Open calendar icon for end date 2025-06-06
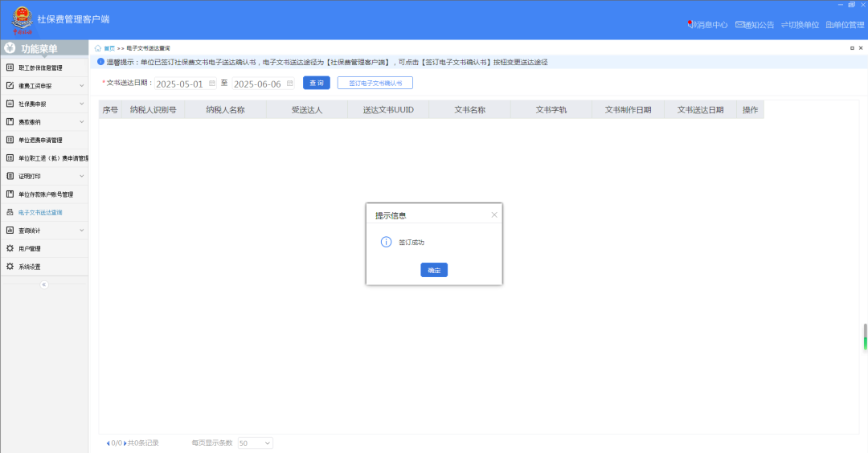This screenshot has width=868, height=453. click(x=290, y=83)
